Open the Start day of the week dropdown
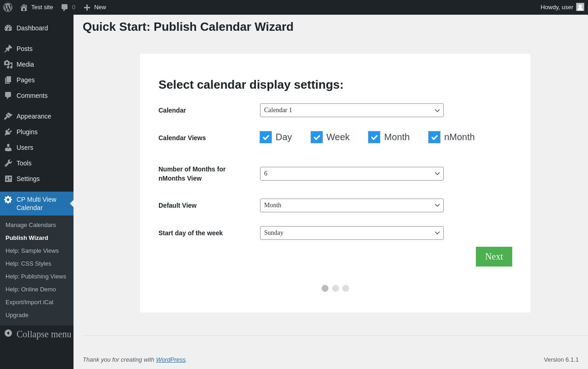This screenshot has width=588, height=369. (351, 233)
